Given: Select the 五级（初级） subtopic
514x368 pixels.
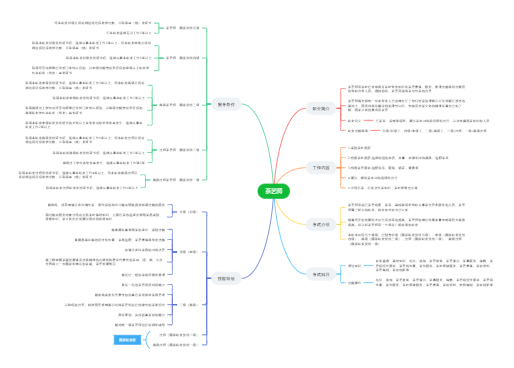Looking at the screenshot, I should [x=189, y=212].
